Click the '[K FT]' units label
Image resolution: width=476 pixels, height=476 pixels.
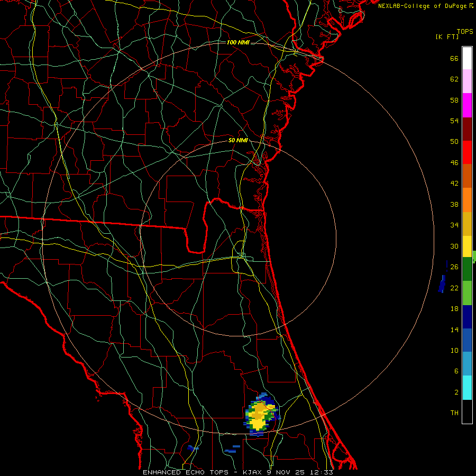447,37
